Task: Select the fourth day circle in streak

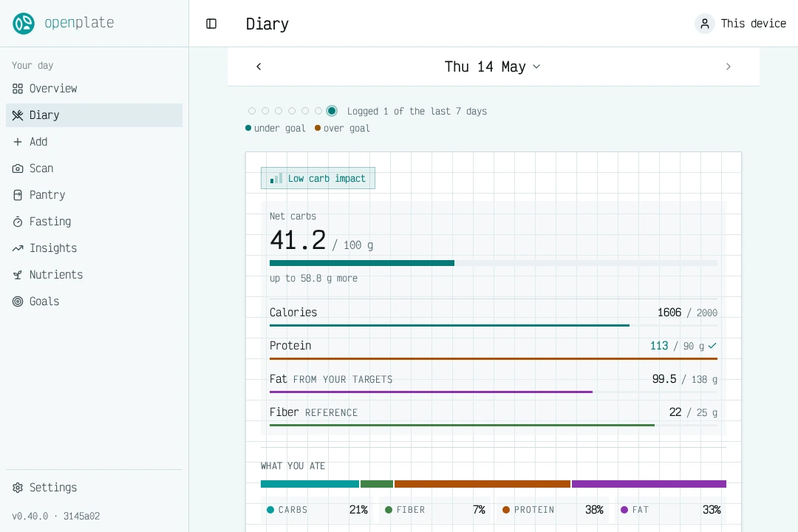Action: (292, 111)
